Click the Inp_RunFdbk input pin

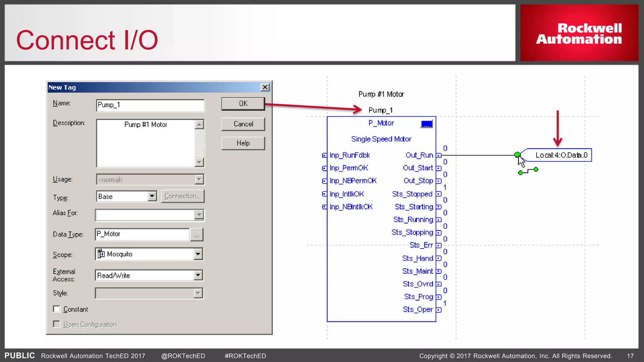click(324, 155)
